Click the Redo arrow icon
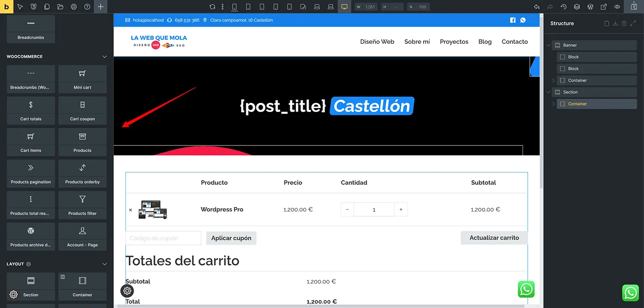644x308 pixels. click(550, 7)
